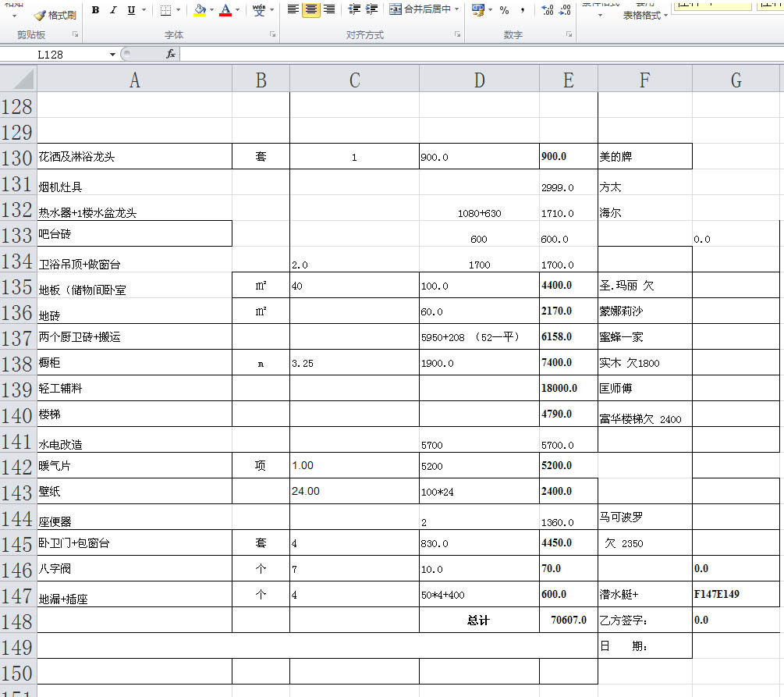Image resolution: width=784 pixels, height=697 pixels.
Task: Align text left
Action: (x=293, y=10)
